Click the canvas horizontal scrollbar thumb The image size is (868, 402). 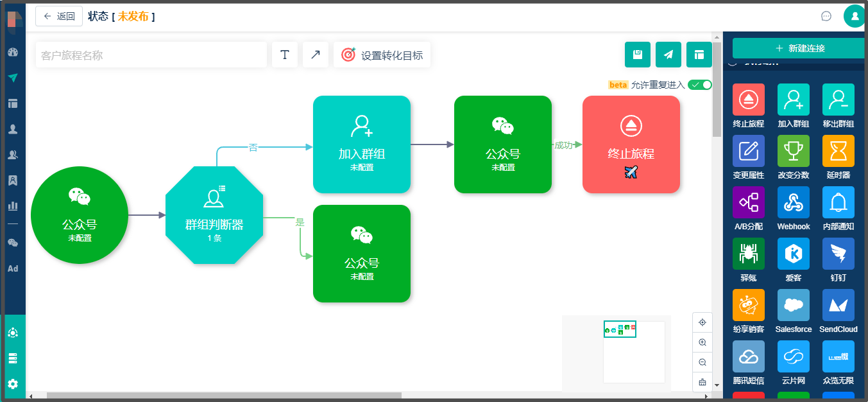[x=224, y=395]
